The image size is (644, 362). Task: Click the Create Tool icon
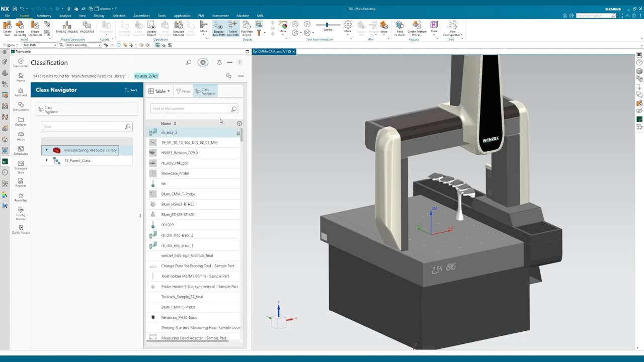(7, 28)
